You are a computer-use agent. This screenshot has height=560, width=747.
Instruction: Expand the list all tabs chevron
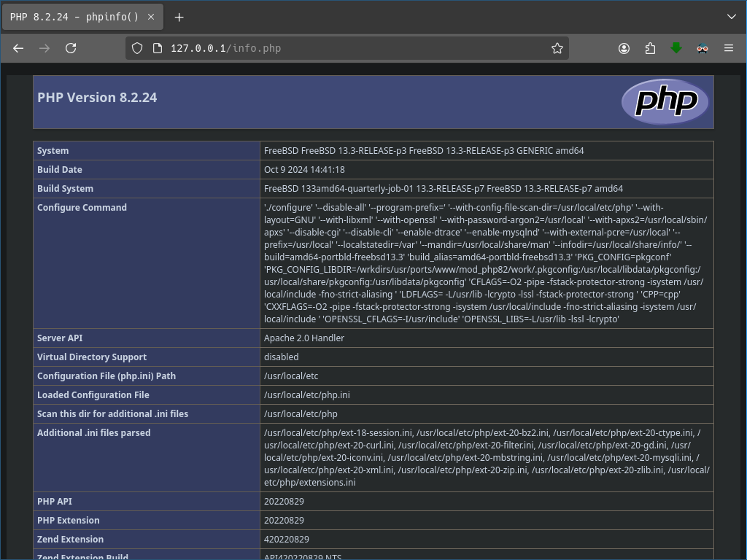732,16
